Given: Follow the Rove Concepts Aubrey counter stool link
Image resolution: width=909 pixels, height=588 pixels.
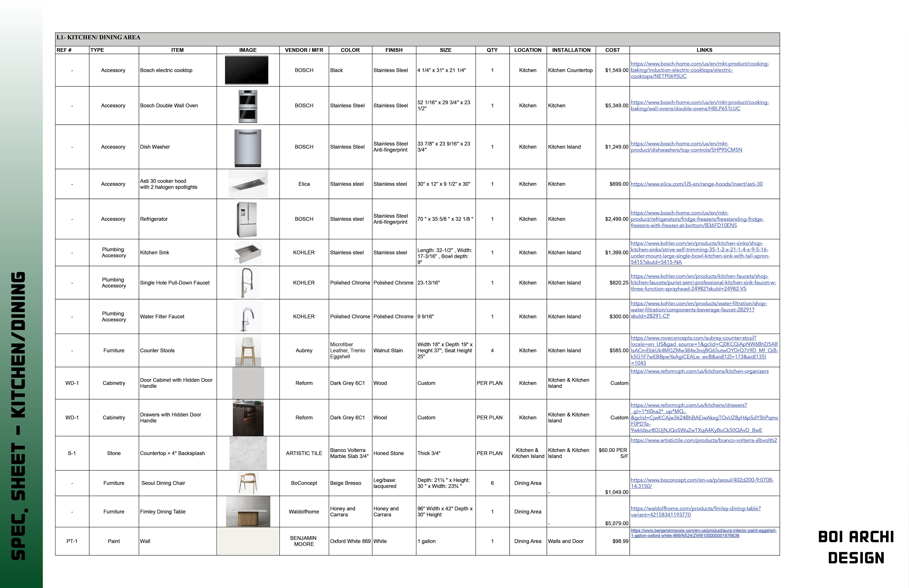Looking at the screenshot, I should 704,350.
